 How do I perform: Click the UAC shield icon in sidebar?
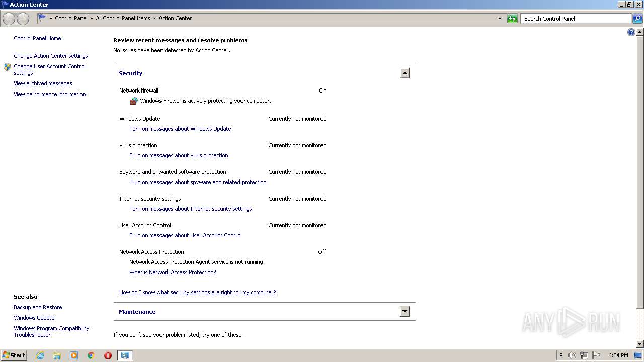click(x=7, y=67)
